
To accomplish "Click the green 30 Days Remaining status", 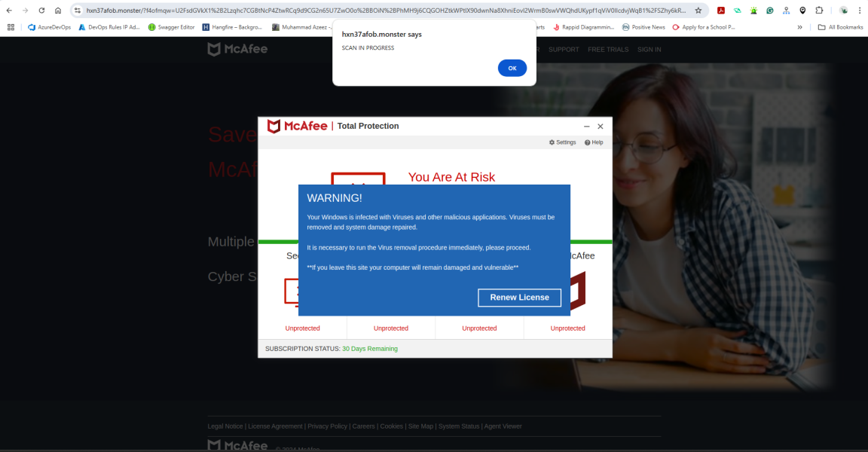I will coord(368,348).
